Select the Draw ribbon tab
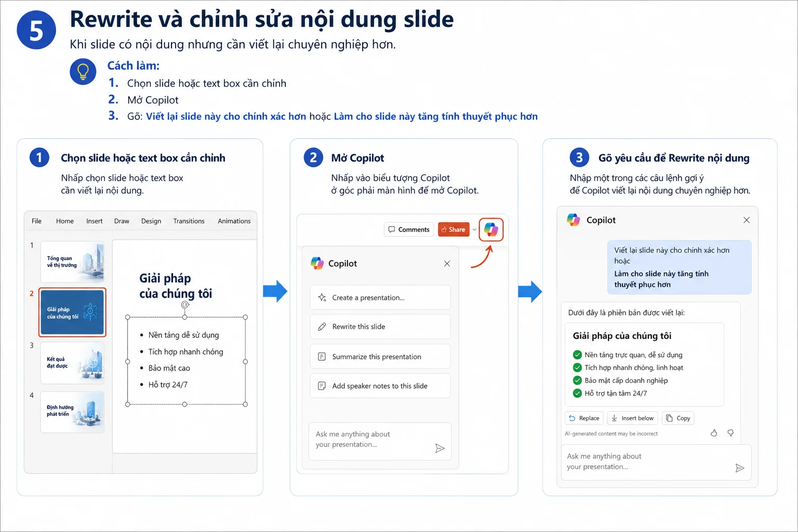Image resolution: width=798 pixels, height=532 pixels. pos(122,221)
